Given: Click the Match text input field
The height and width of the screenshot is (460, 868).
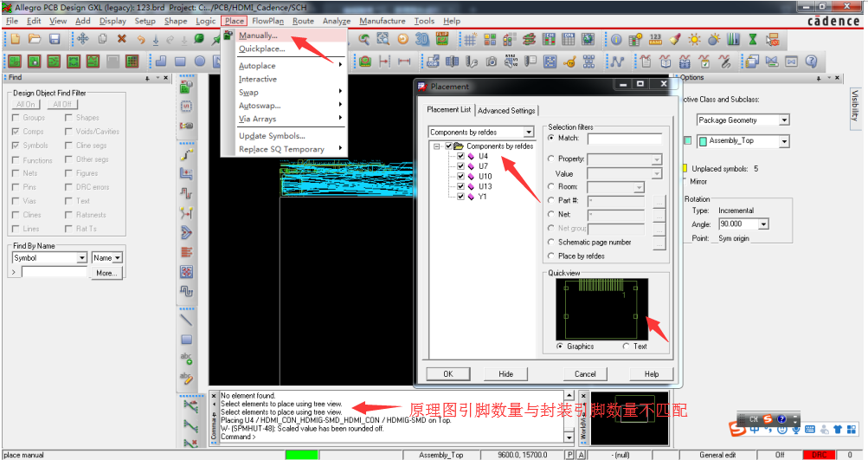Looking at the screenshot, I should (625, 138).
